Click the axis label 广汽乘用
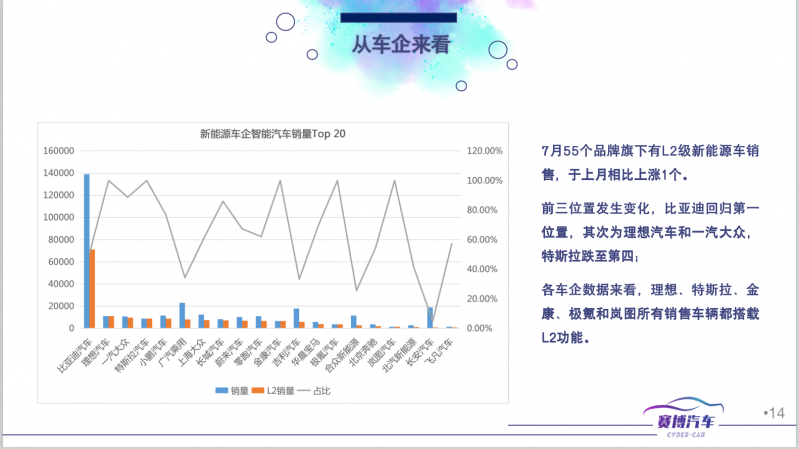 point(173,352)
